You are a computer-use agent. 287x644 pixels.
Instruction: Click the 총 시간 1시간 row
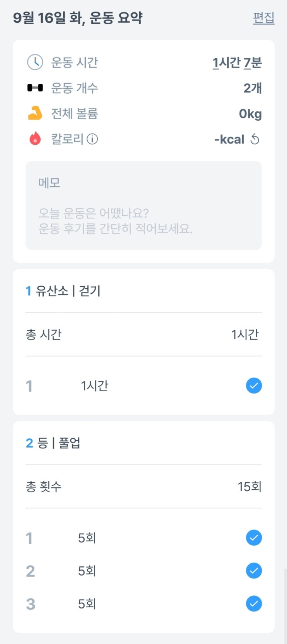point(143,334)
